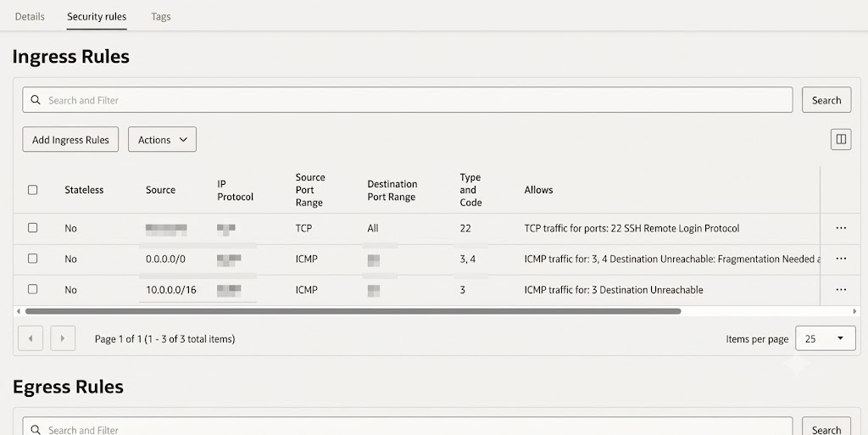The width and height of the screenshot is (868, 435).
Task: Switch to the Details tab
Action: coord(30,17)
